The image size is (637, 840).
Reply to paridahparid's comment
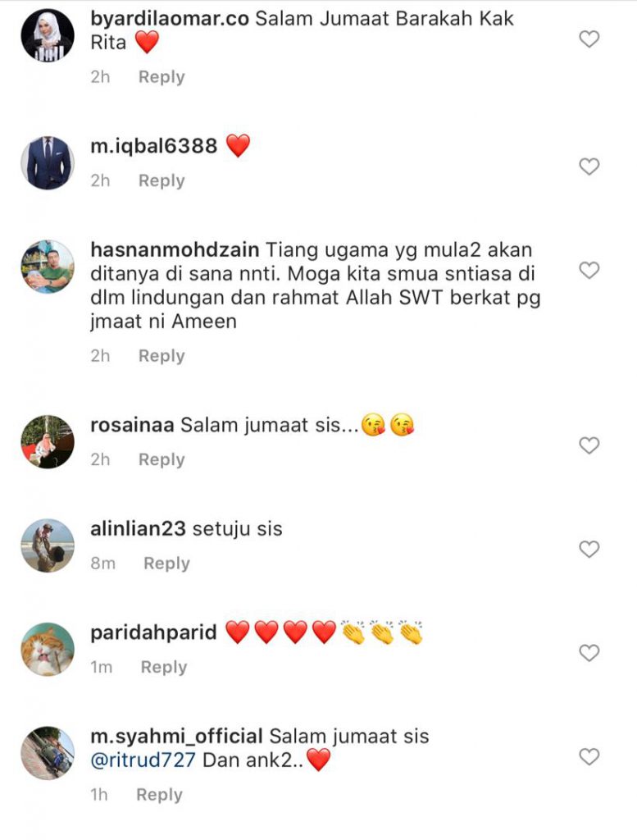pos(164,668)
